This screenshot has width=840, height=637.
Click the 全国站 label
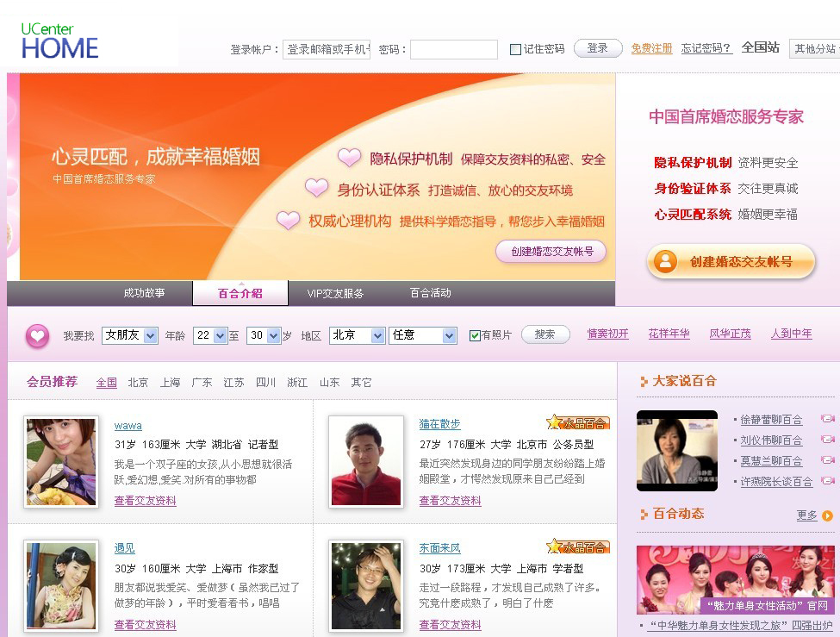click(x=760, y=47)
